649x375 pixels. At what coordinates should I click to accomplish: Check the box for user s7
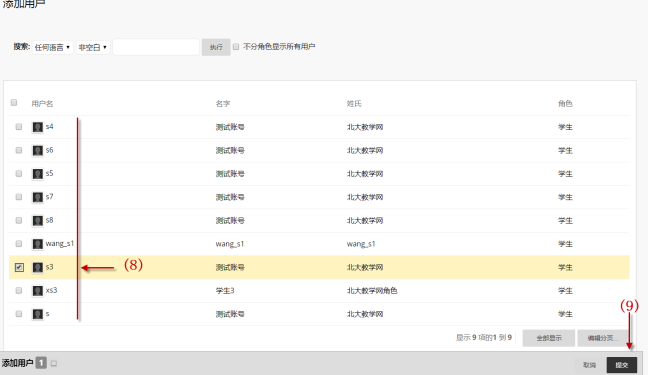pos(19,197)
